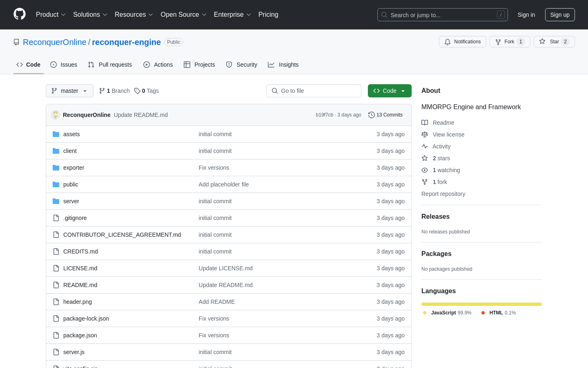Click the Search or jump to field
The width and height of the screenshot is (588, 368).
(x=443, y=15)
